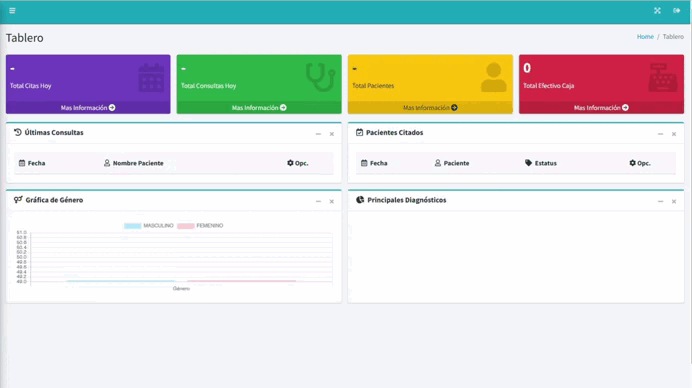Toggle the MASCULINO legend series in the chart
This screenshot has width=692, height=388.
(149, 226)
